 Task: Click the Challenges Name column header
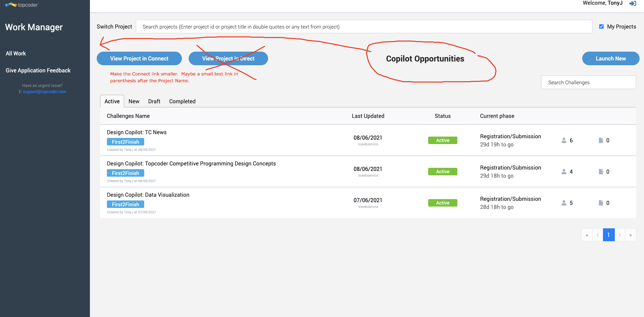(128, 116)
